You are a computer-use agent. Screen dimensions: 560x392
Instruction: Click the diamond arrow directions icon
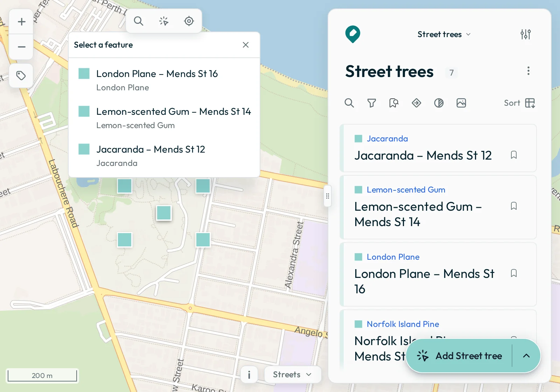click(416, 103)
